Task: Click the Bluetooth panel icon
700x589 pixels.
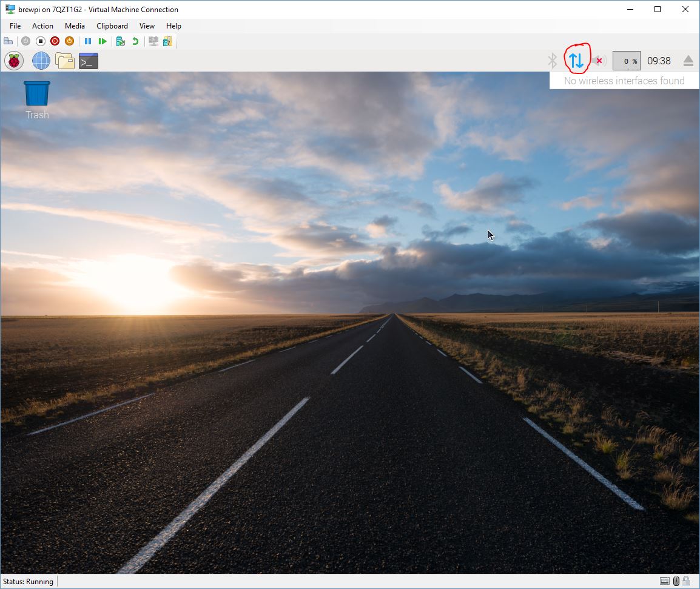Action: (x=553, y=61)
